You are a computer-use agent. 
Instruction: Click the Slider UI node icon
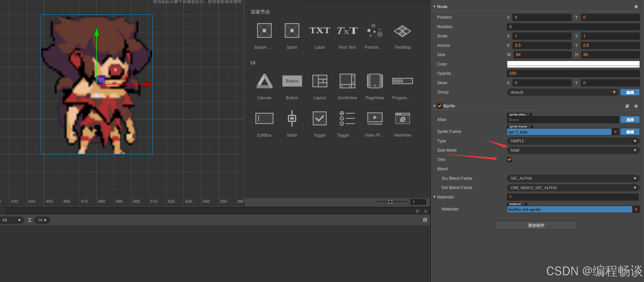[292, 118]
